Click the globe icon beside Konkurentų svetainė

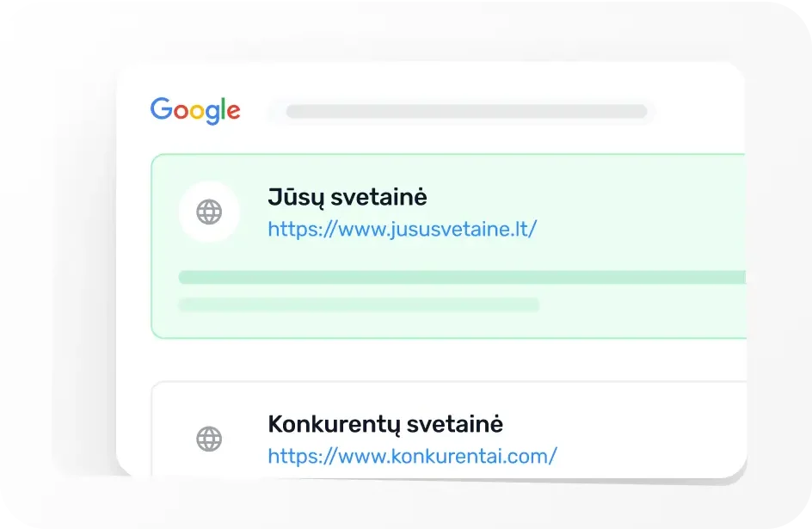(209, 439)
